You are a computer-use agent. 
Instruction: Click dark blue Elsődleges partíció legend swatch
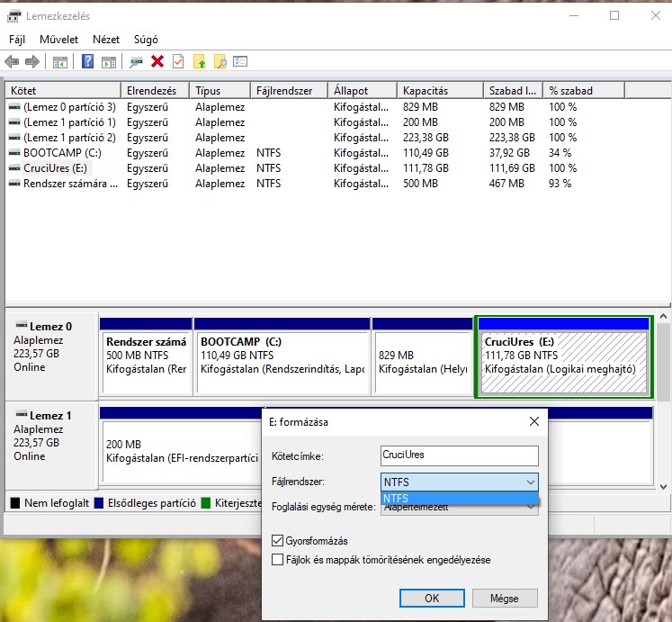[99, 503]
